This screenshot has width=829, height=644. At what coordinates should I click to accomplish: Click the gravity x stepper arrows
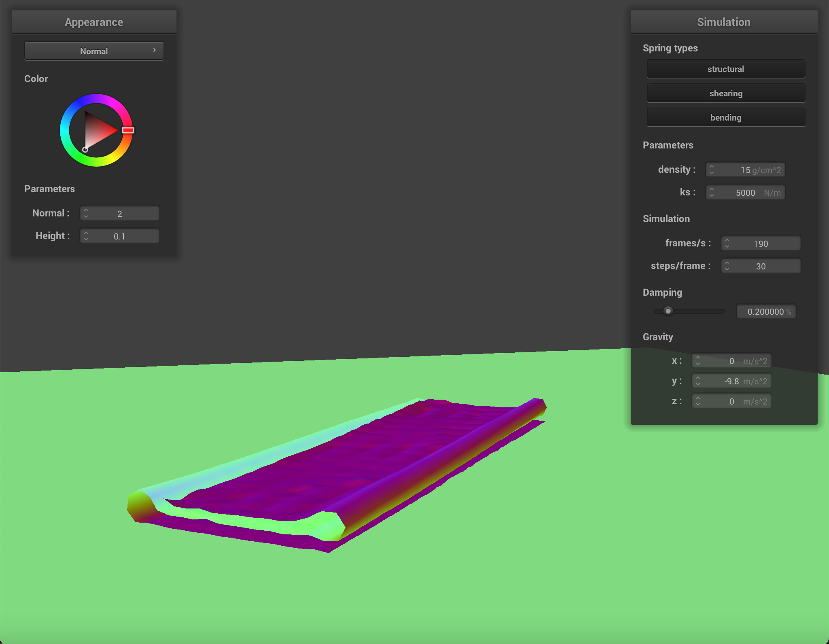[698, 361]
